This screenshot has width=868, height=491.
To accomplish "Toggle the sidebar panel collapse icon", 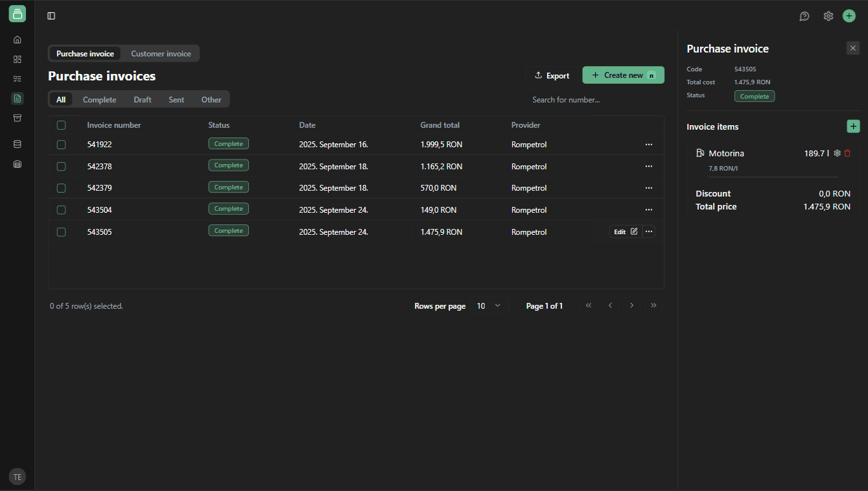I will (x=51, y=16).
